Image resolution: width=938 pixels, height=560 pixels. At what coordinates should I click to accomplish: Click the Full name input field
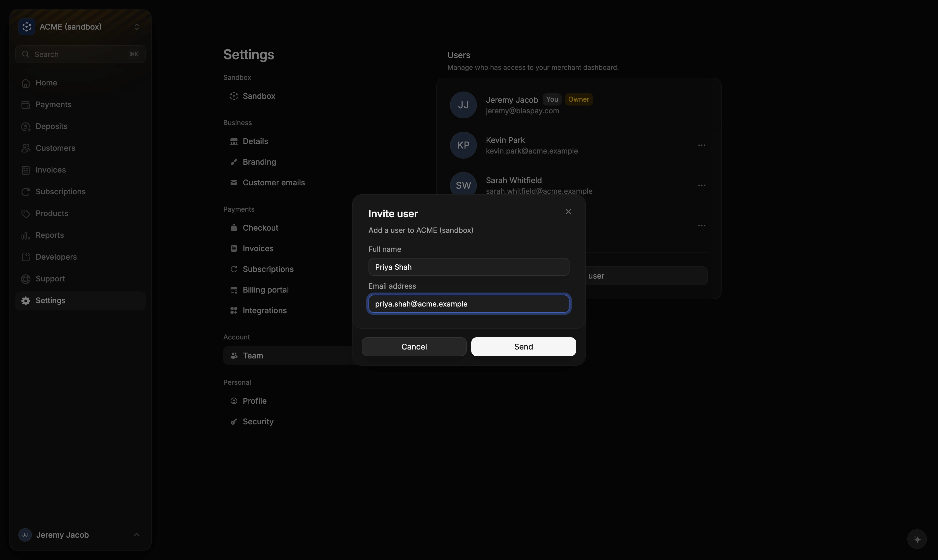click(x=469, y=267)
